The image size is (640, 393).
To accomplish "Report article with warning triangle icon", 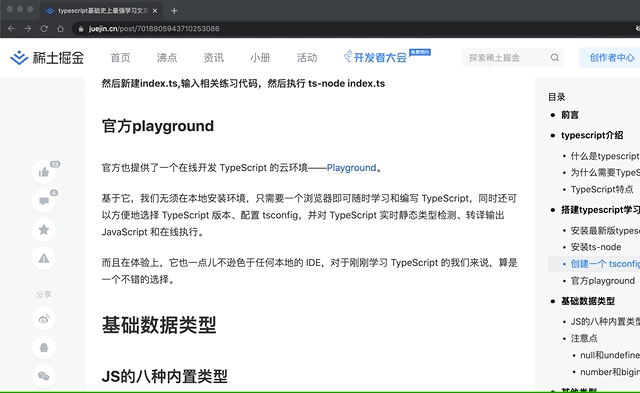I will point(44,258).
